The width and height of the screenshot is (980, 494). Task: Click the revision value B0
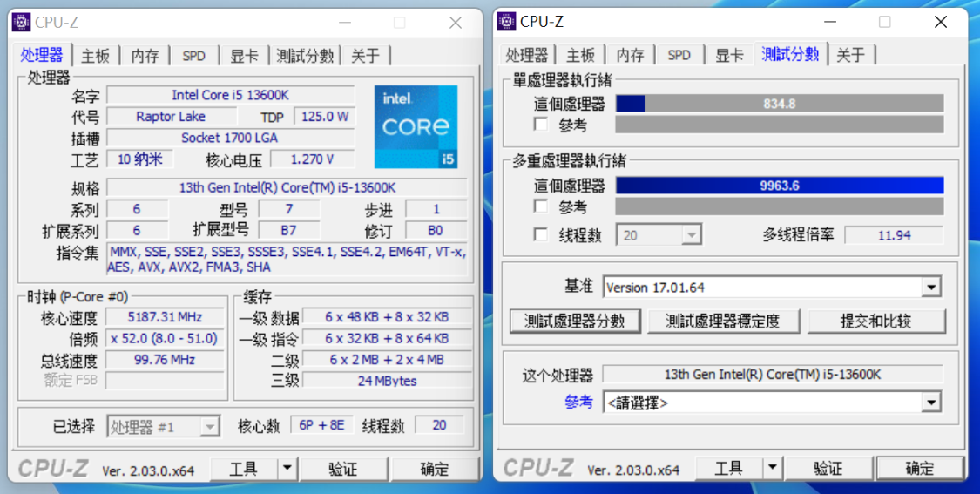pos(436,230)
